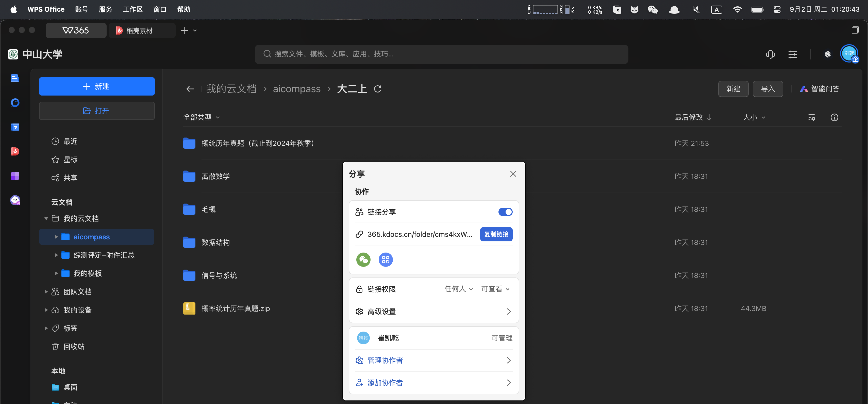868x404 pixels.
Task: Click the 复制链接 button
Action: pyautogui.click(x=496, y=234)
